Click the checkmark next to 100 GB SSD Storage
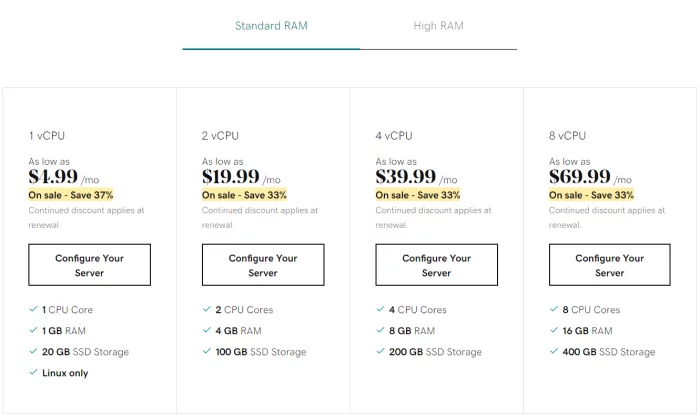Image resolution: width=700 pixels, height=420 pixels. coord(206,351)
